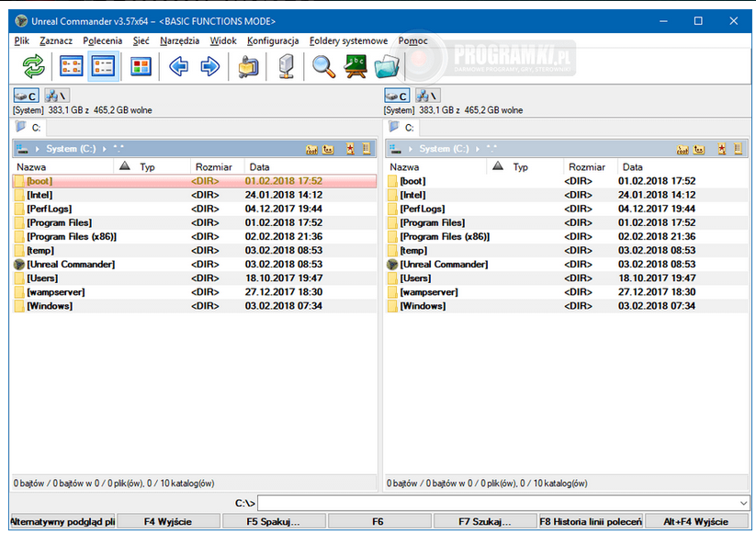
Task: Click System (C:) in the right path bar
Action: [444, 149]
